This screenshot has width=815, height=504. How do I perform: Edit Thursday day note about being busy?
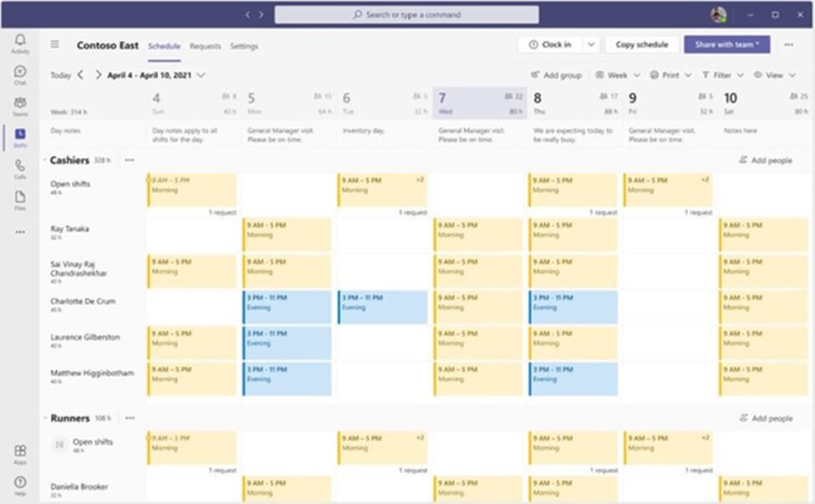pos(574,135)
